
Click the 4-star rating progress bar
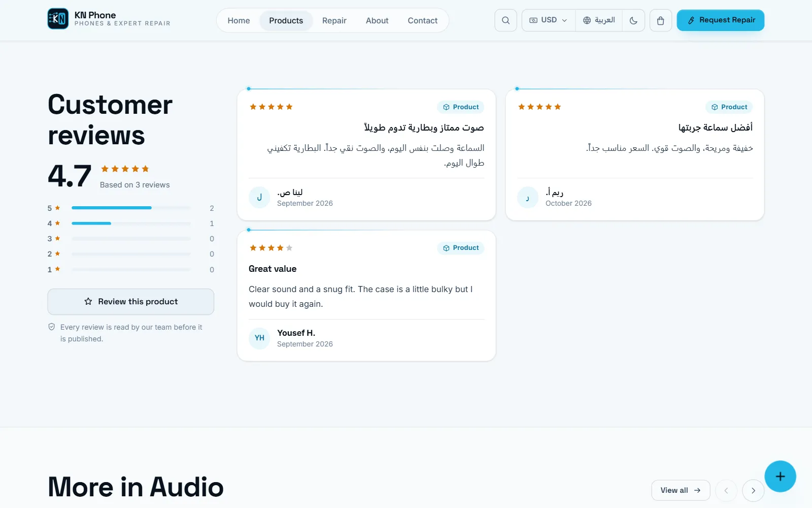pyautogui.click(x=131, y=224)
